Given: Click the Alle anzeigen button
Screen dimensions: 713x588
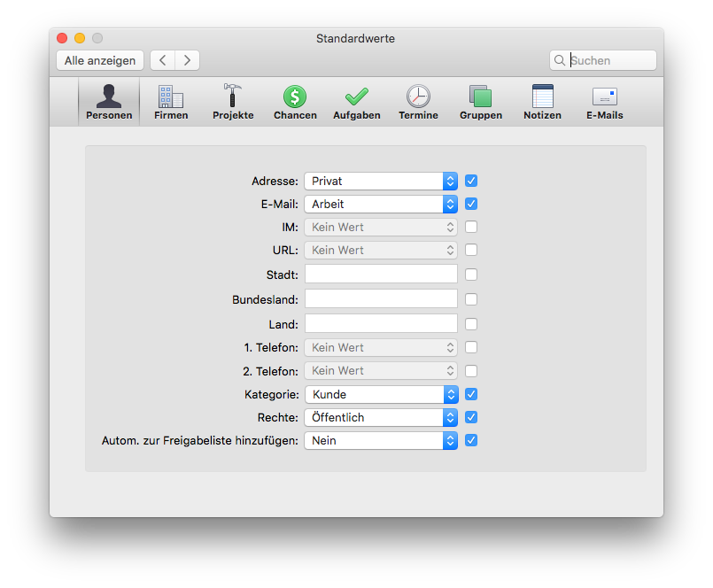Looking at the screenshot, I should click(100, 60).
